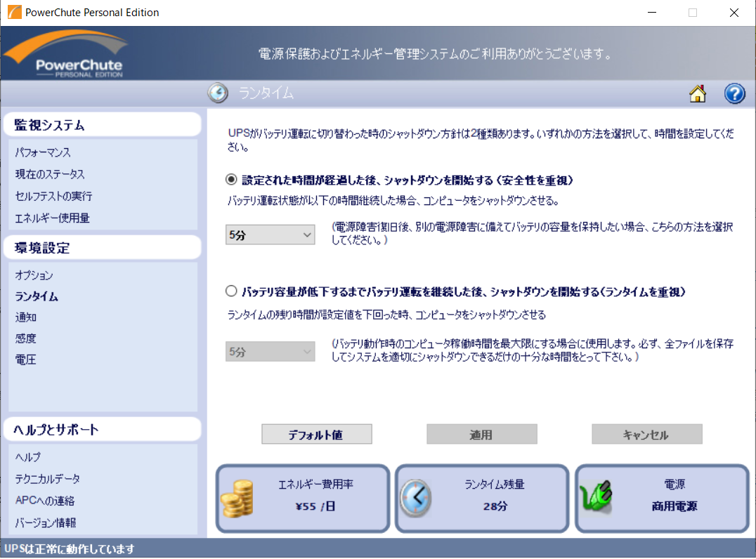Click the 28分 runtime value
756x559 pixels.
[495, 506]
